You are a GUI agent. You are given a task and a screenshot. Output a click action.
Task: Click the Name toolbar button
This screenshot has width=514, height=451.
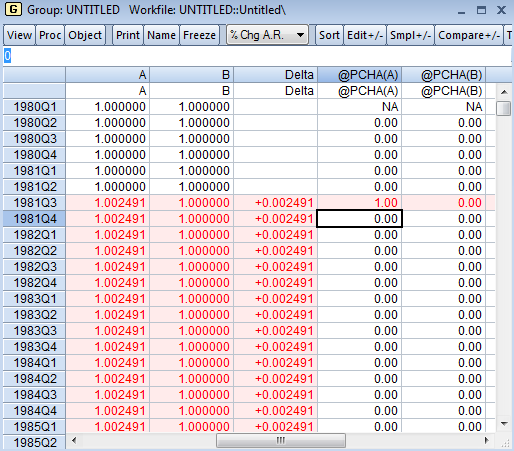[x=162, y=35]
